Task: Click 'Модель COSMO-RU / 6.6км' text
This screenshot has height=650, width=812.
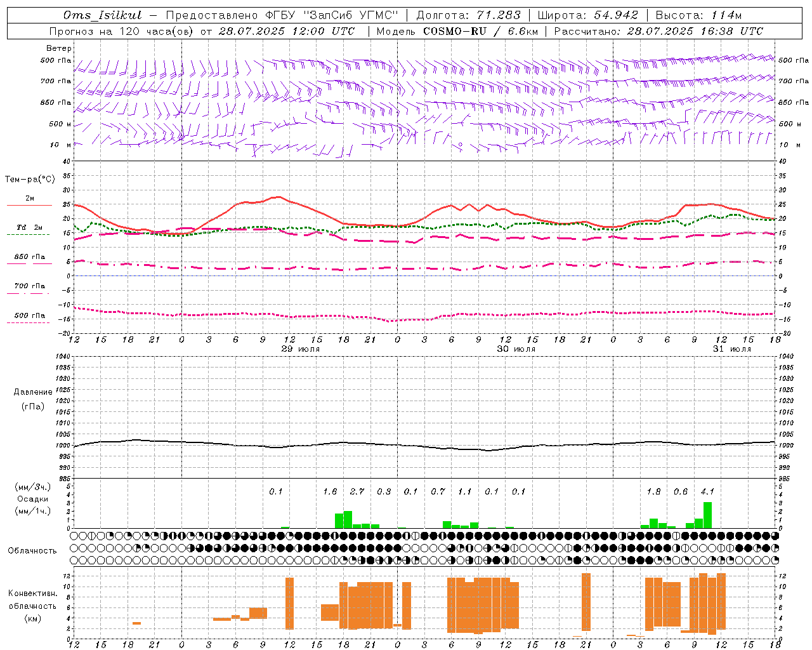Action: [457, 31]
